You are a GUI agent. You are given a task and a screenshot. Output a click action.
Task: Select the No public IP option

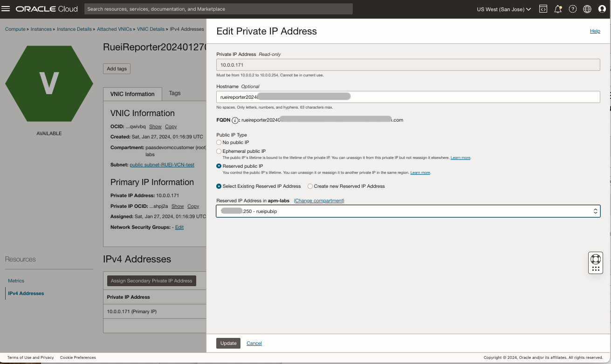(219, 142)
